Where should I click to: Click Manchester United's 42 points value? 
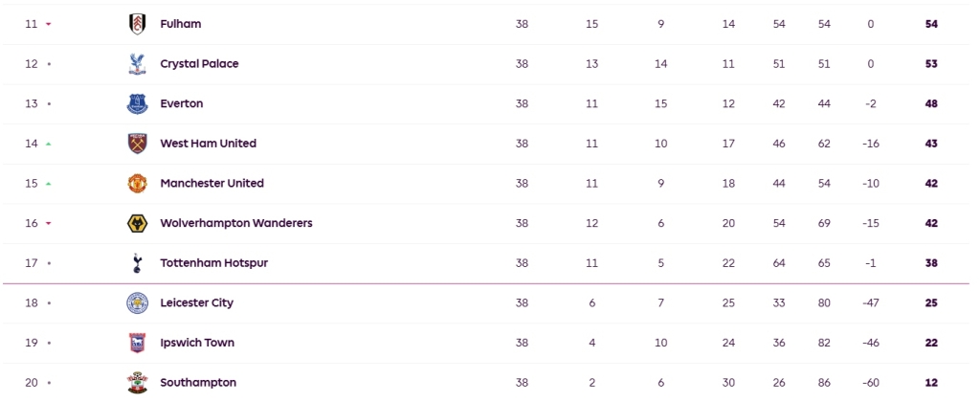[931, 183]
